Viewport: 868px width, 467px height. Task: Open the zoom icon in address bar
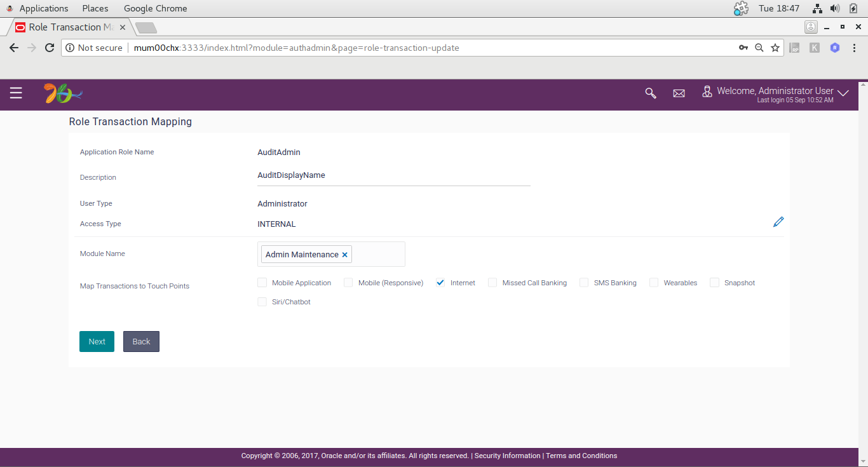pyautogui.click(x=759, y=48)
